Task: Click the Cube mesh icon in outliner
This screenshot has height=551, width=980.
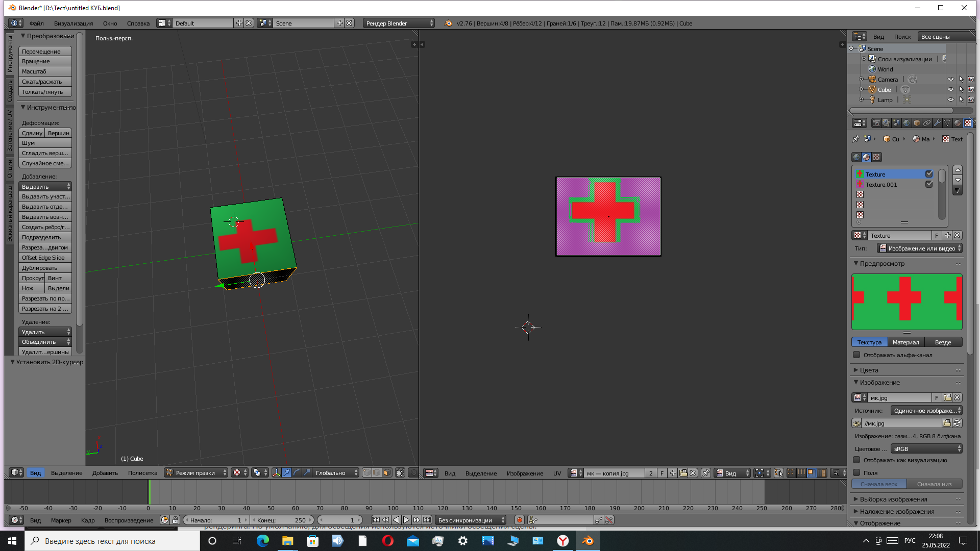Action: coord(905,90)
